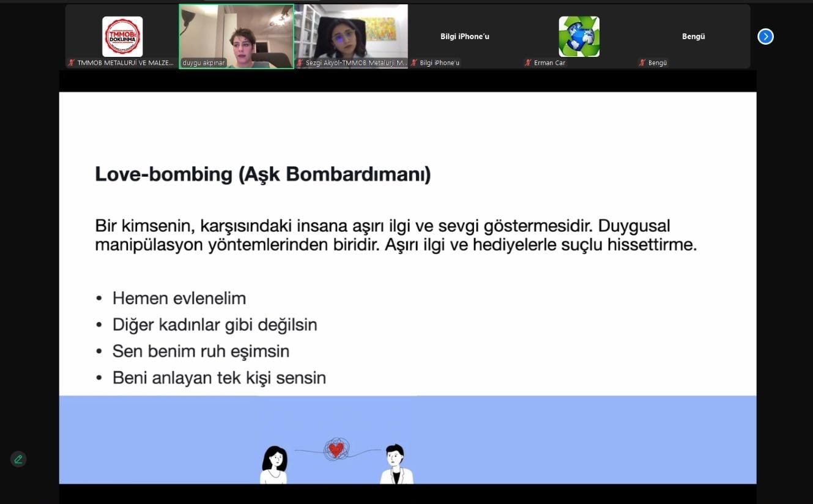Click muted mic icon on TMMOB Metalurji label
The height and width of the screenshot is (504, 813).
[72, 63]
